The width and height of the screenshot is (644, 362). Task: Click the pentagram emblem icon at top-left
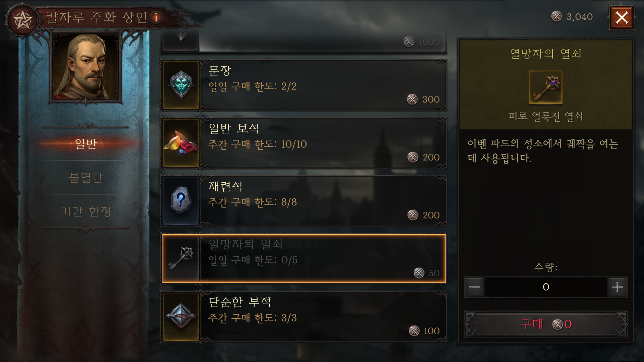pos(22,19)
